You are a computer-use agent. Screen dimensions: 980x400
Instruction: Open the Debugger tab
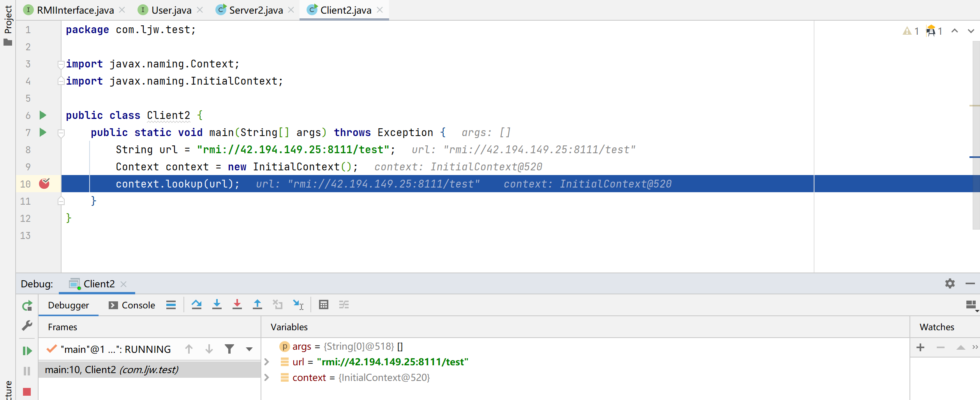(x=68, y=305)
